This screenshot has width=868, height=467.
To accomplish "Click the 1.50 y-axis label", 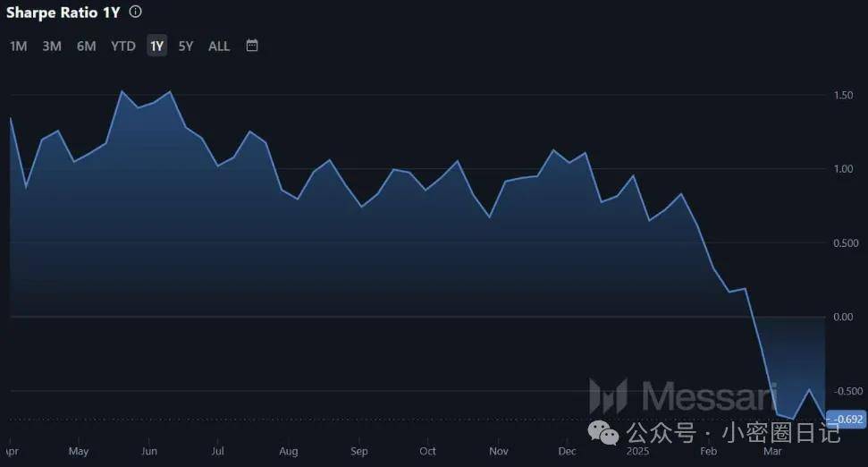I will [843, 96].
